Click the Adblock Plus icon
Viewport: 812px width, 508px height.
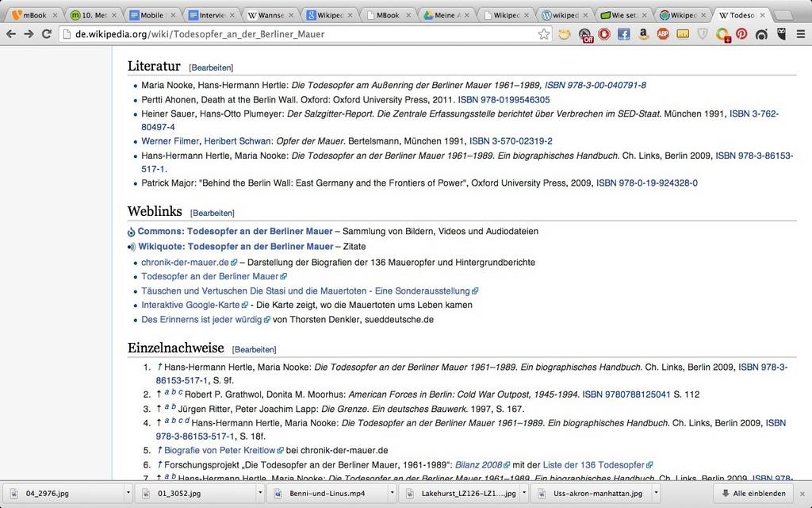(663, 34)
